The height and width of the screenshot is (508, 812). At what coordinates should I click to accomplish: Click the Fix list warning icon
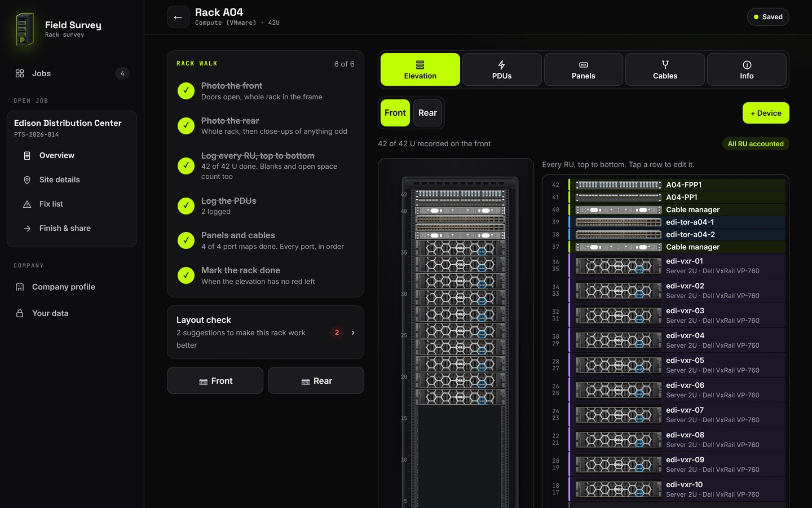[x=27, y=204]
